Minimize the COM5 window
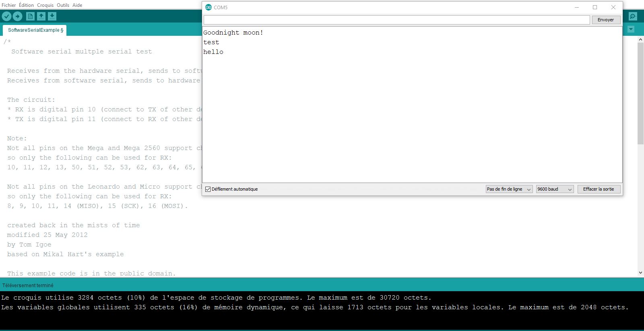This screenshot has width=644, height=331. [577, 7]
